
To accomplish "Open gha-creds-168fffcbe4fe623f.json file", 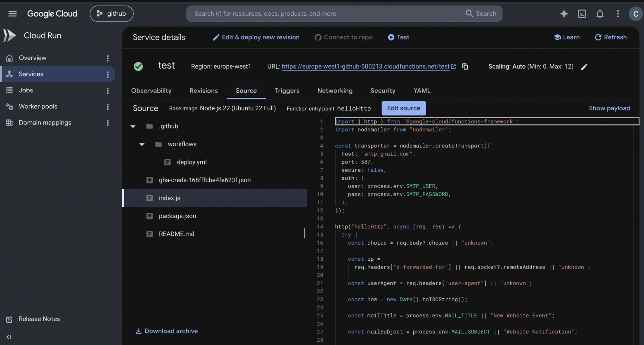I will [x=205, y=180].
